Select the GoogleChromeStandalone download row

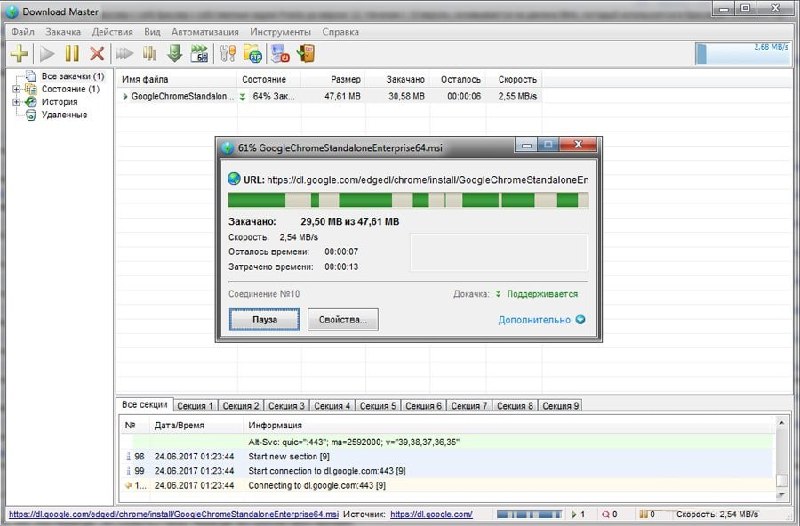tap(330, 96)
